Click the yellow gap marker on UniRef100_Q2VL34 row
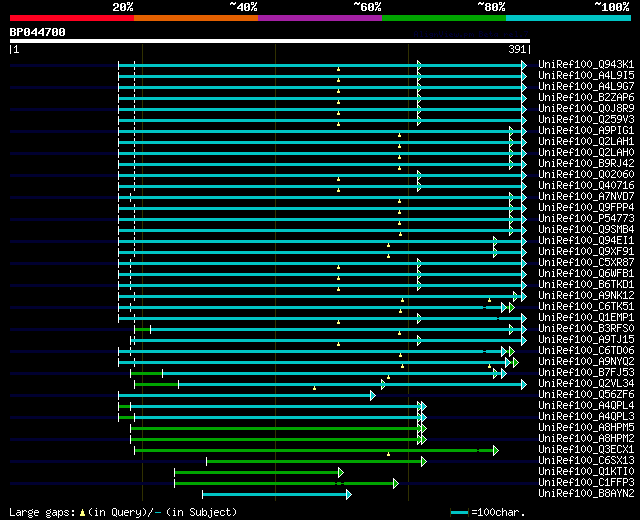640x520 pixels. coord(314,388)
